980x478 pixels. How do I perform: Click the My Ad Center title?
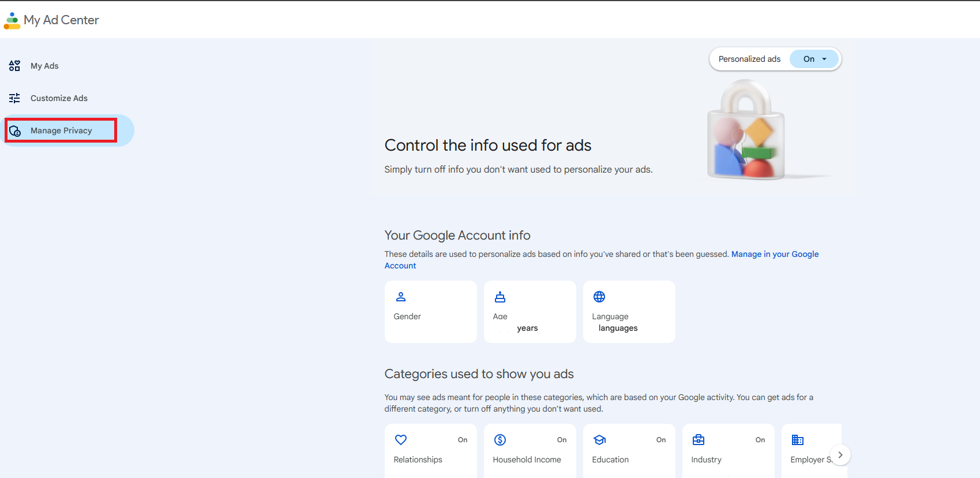coord(61,20)
